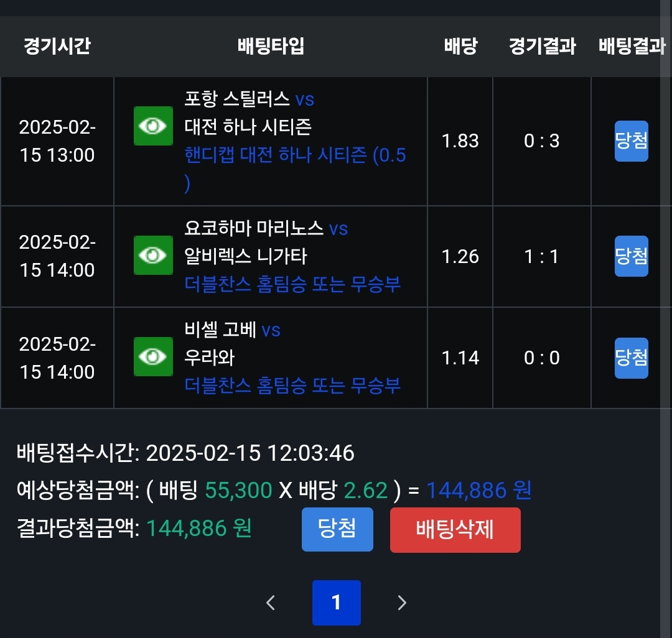The width and height of the screenshot is (672, 638).
Task: Click the eye icon for Pohang Steelers match
Action: click(x=153, y=126)
